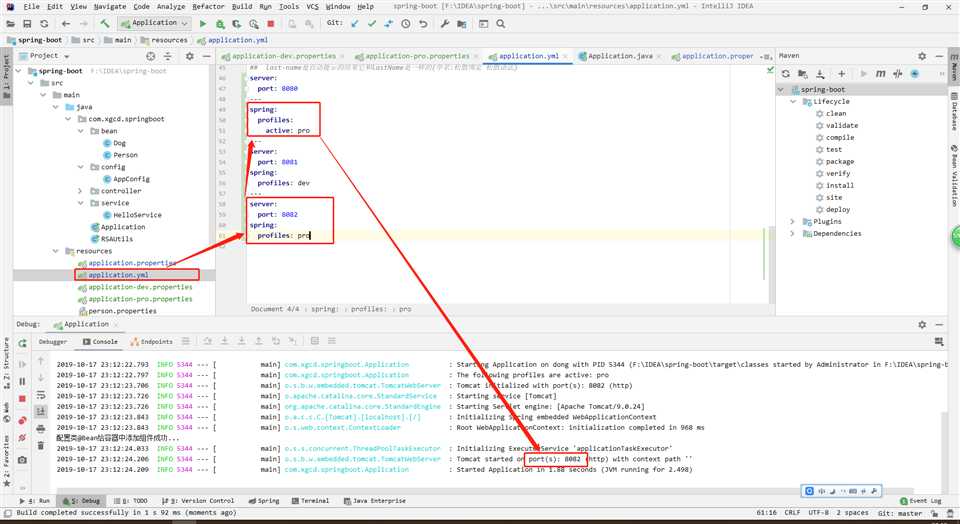The image size is (960, 524).
Task: Open Settings with the wrench icon
Action: 445,24
